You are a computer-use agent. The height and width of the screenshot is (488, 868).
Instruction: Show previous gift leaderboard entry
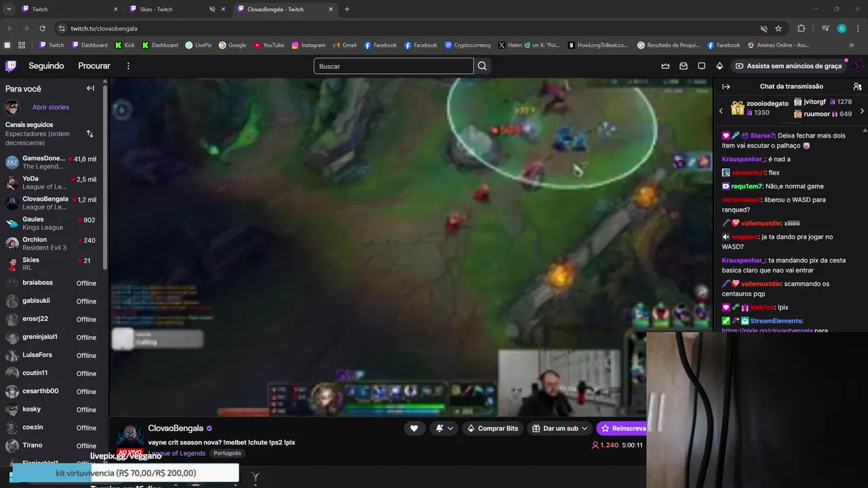tap(721, 110)
